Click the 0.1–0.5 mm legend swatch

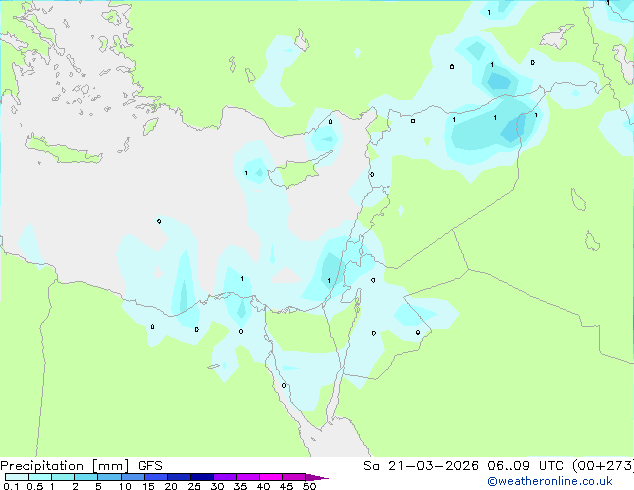[x=17, y=477]
